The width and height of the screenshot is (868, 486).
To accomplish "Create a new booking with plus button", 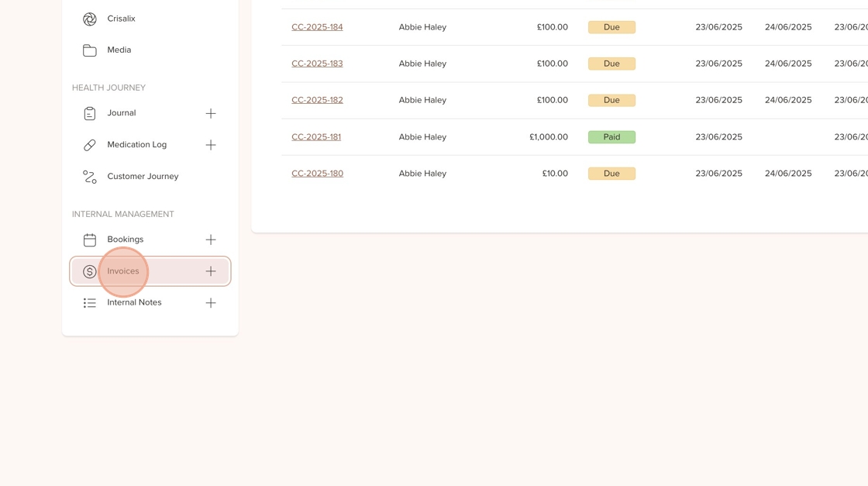I will click(211, 240).
